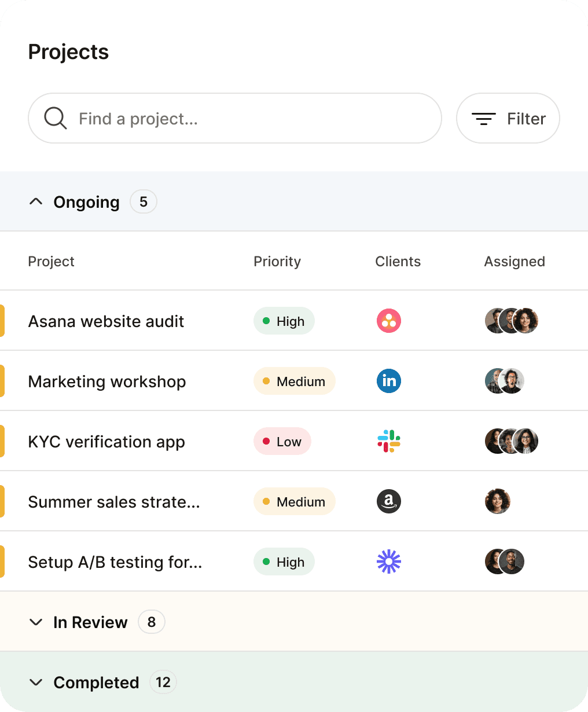Expand the In Review section

tap(36, 622)
